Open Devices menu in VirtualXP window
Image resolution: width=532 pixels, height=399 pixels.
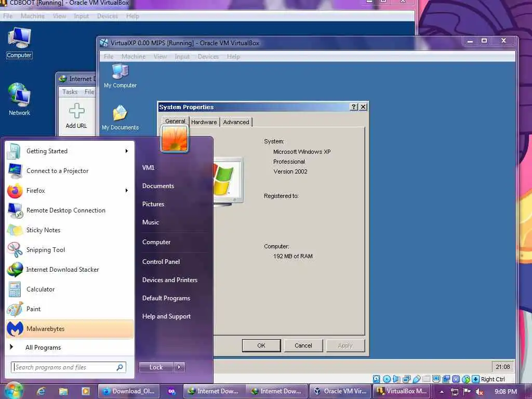(208, 57)
